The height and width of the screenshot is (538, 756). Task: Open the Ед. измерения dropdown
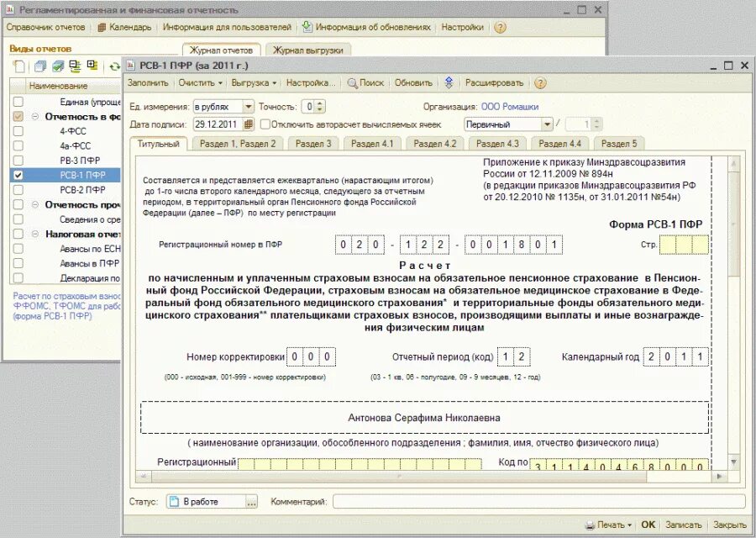pos(248,107)
